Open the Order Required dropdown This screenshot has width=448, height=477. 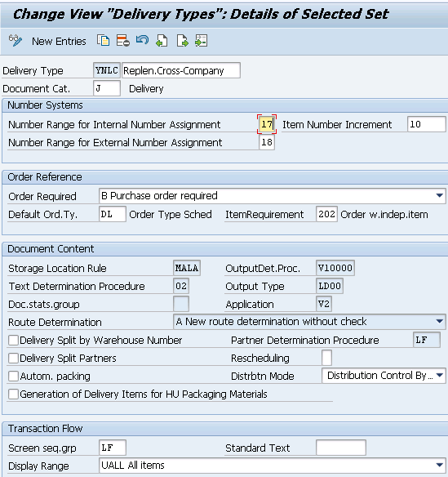(x=440, y=195)
